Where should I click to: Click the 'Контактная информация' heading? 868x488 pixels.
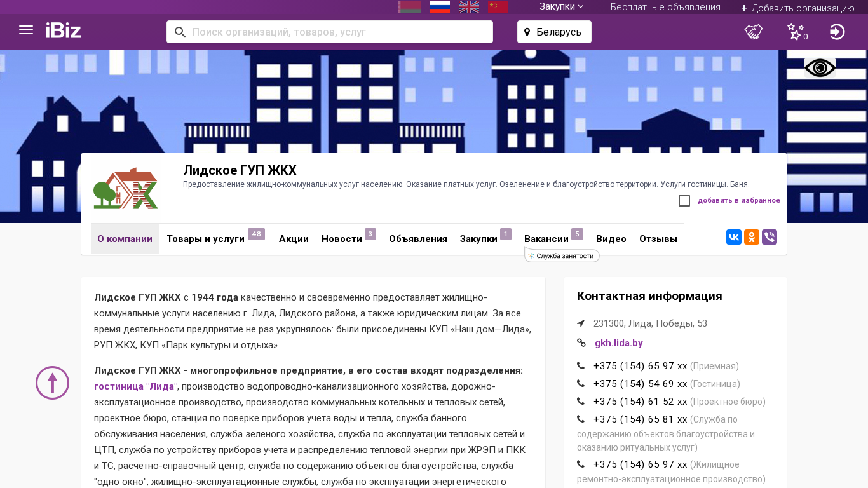(x=649, y=296)
